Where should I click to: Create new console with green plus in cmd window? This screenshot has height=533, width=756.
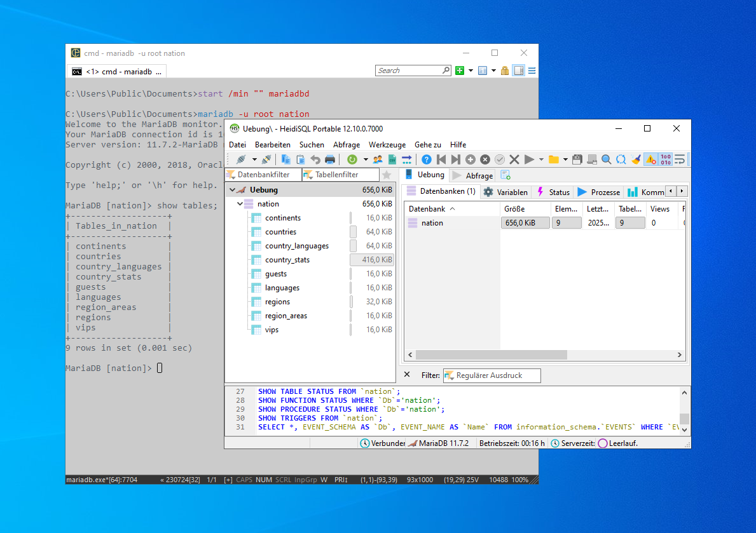click(x=460, y=71)
